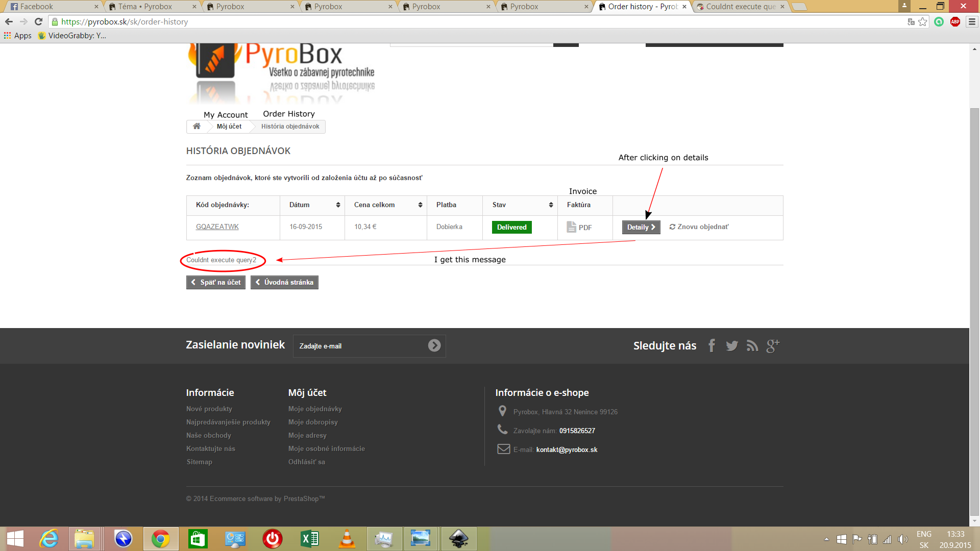
Task: Click the Späť na účet button
Action: pos(215,282)
